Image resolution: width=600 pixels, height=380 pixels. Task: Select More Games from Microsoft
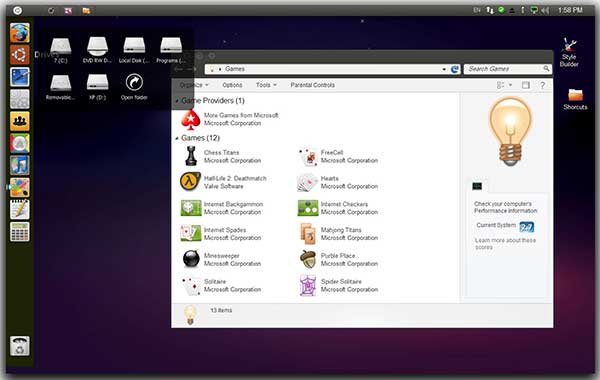pyautogui.click(x=230, y=119)
